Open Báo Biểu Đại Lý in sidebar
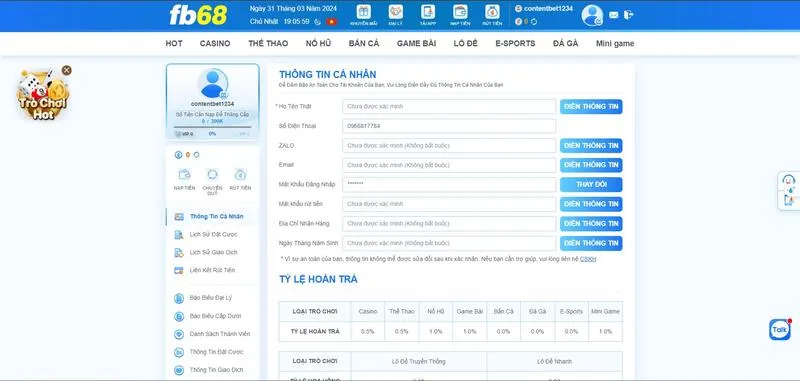Viewport: 800px width, 381px height. 212,298
